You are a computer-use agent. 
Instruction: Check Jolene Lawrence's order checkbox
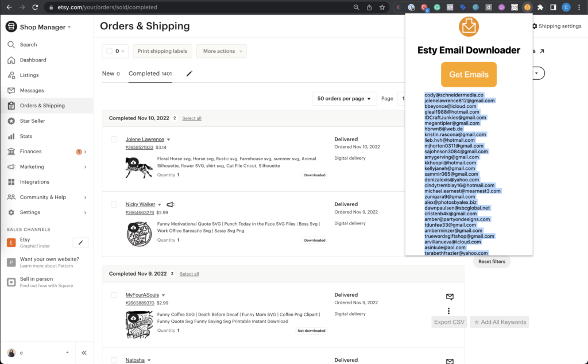coord(114,139)
